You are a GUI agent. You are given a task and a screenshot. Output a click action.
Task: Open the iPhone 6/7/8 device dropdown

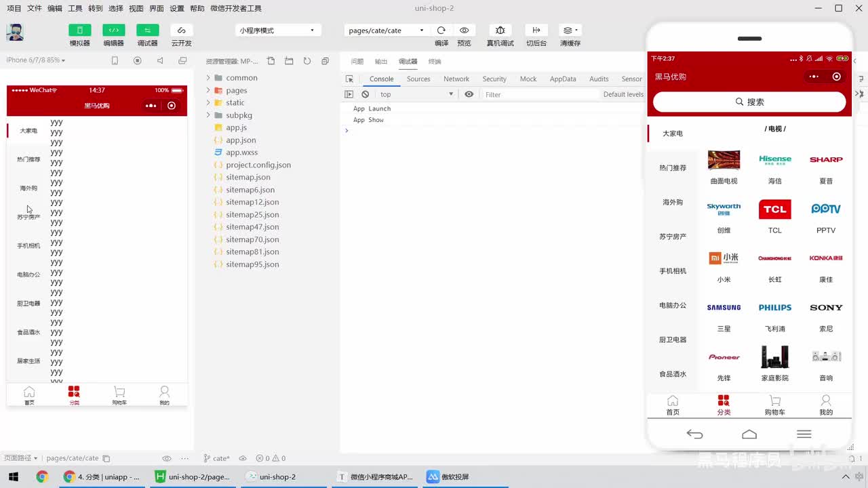click(x=35, y=60)
